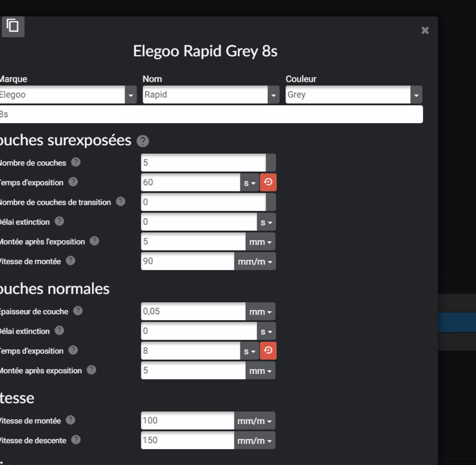Show help for Vitesse section Vitesse de montée
Image resolution: width=476 pixels, height=465 pixels.
pyautogui.click(x=70, y=420)
